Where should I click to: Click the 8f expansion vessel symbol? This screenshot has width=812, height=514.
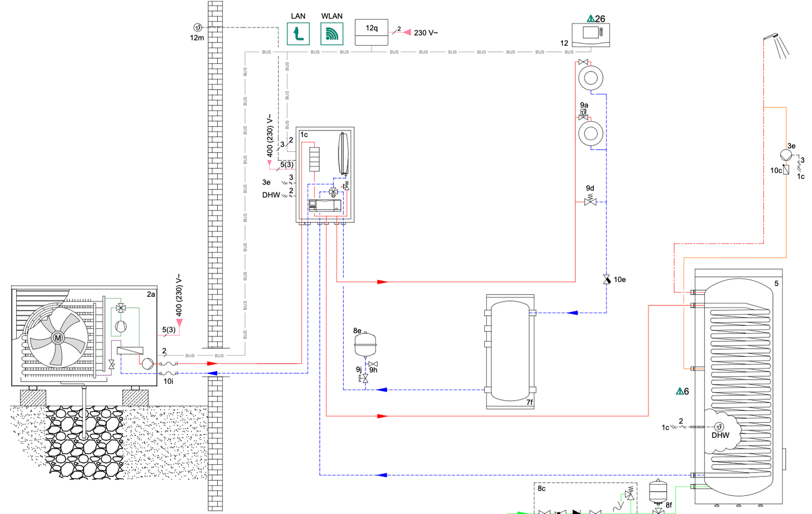pyautogui.click(x=658, y=491)
